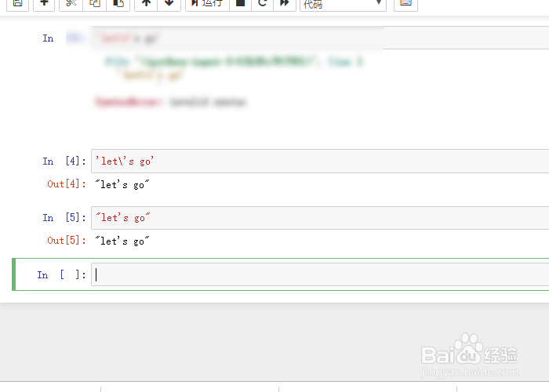This screenshot has width=549, height=392.
Task: Run the current cell with 运行 button
Action: click(x=207, y=4)
